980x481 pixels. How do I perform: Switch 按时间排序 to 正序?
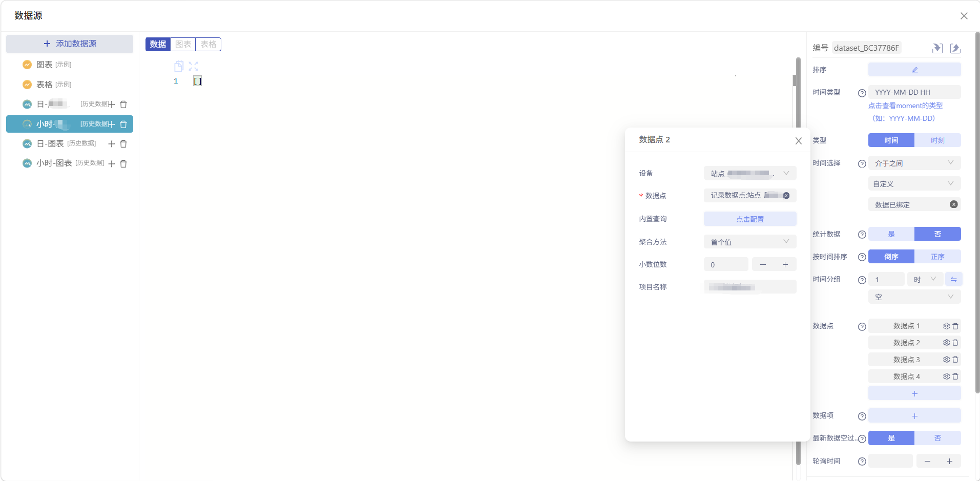click(937, 257)
